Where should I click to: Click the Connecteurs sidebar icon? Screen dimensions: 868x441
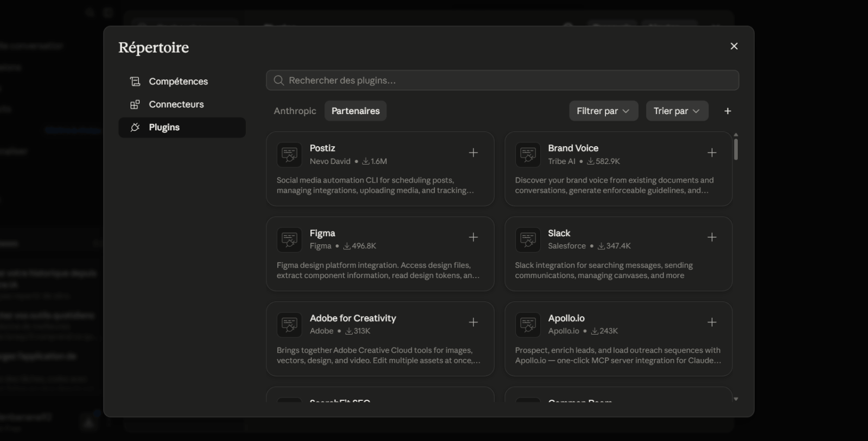pyautogui.click(x=135, y=104)
